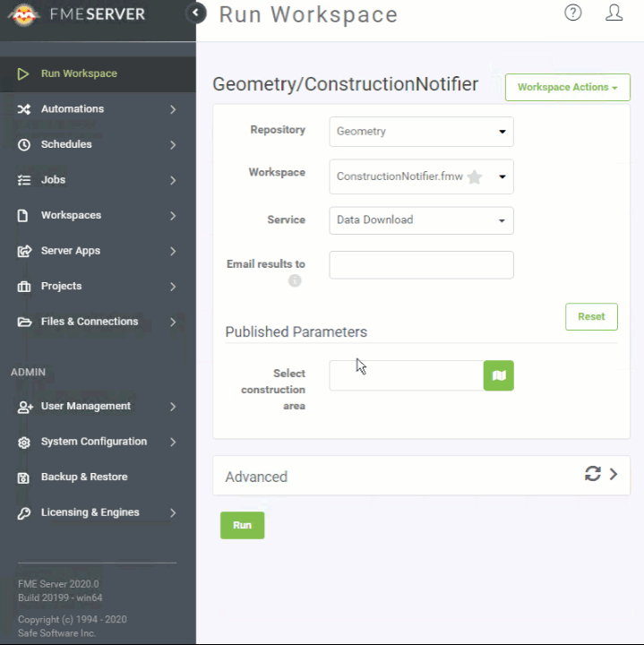Screen dimensions: 644x645
Task: Toggle favorite star for ConstructionNotifier.fmw
Action: [475, 176]
